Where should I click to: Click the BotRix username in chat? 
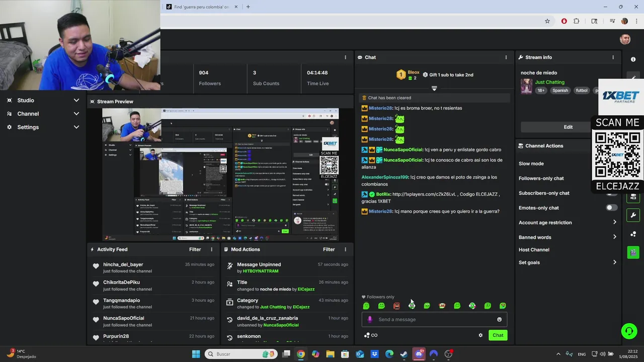pos(383,194)
